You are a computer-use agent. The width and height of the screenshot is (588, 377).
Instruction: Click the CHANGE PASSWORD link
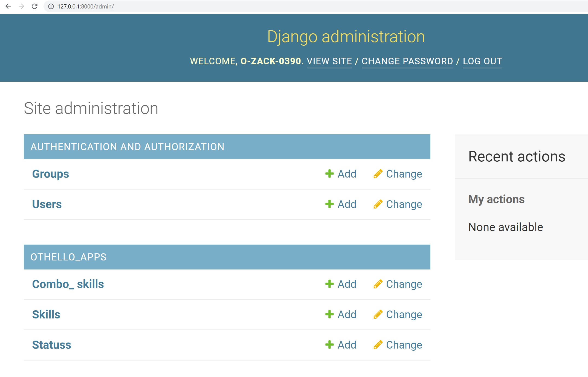(407, 61)
